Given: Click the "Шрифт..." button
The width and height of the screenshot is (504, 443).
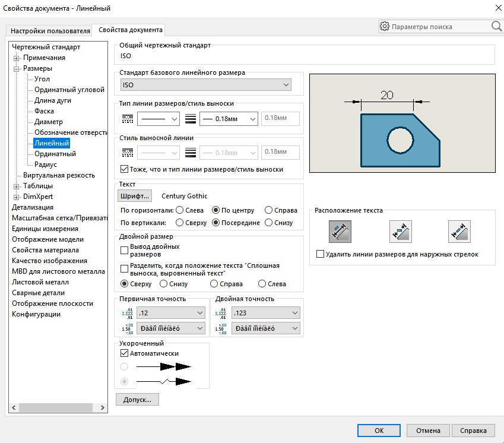Looking at the screenshot, I should pyautogui.click(x=135, y=196).
